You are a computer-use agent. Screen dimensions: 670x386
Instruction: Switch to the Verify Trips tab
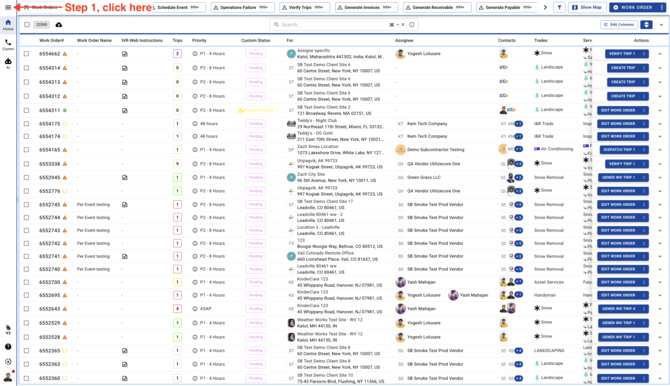coord(305,7)
